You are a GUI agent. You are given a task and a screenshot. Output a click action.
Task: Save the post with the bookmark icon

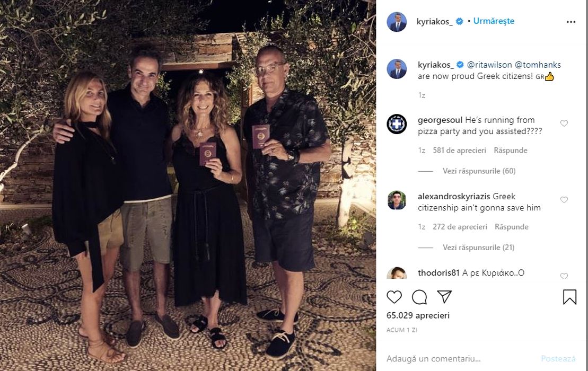(569, 297)
